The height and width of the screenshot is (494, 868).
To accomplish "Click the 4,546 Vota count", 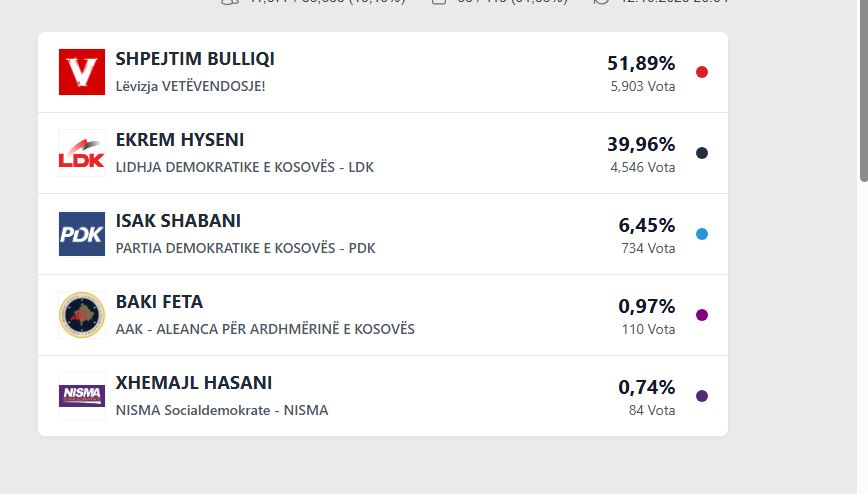I will click(x=642, y=167).
